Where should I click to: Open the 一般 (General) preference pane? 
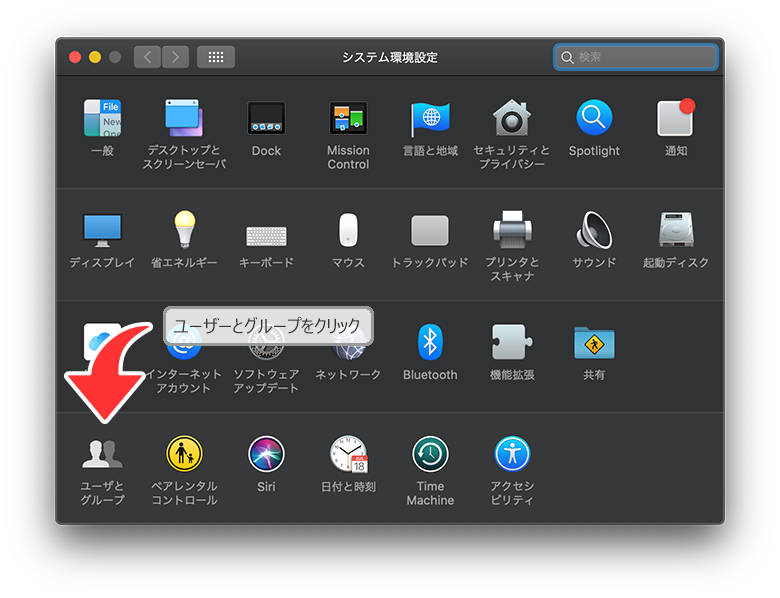(x=102, y=118)
